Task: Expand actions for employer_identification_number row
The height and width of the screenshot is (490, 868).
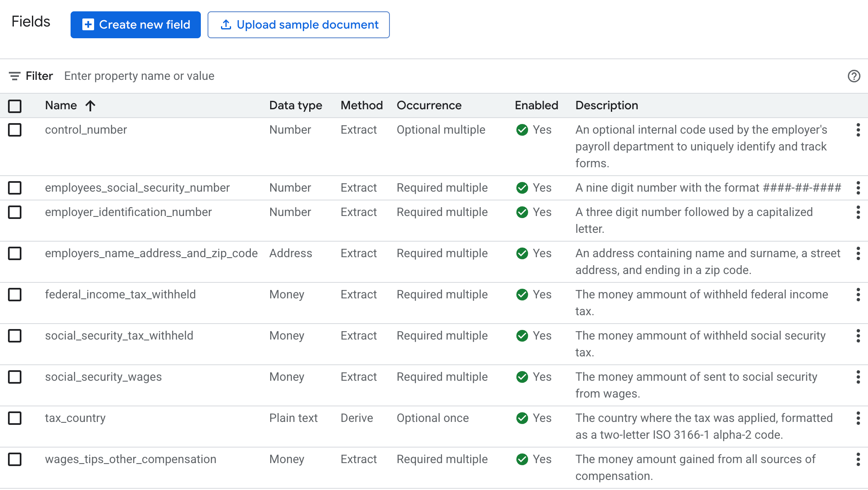Action: click(858, 212)
